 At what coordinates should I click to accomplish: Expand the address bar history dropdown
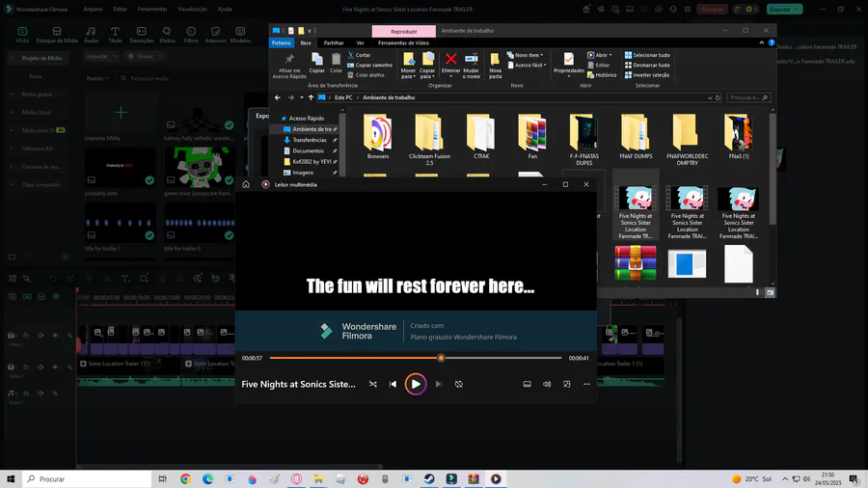(x=710, y=97)
